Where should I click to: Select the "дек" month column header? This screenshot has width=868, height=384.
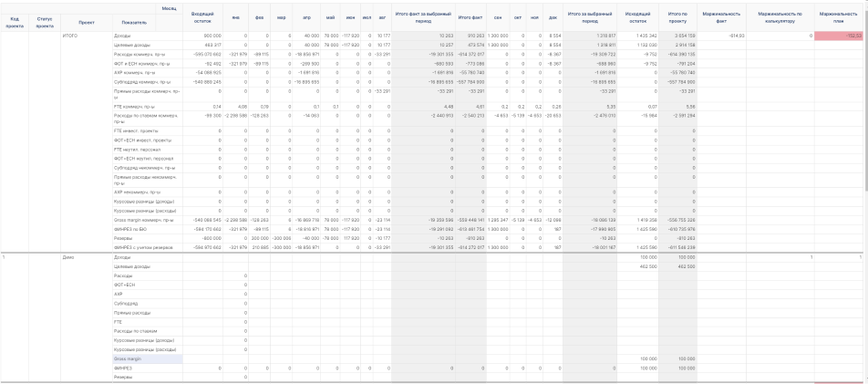tap(553, 16)
